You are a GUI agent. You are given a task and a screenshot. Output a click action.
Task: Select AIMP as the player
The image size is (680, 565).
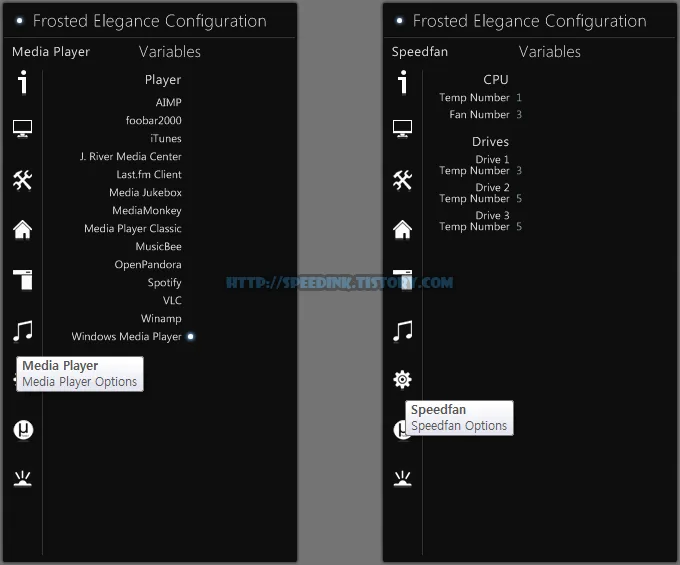168,102
